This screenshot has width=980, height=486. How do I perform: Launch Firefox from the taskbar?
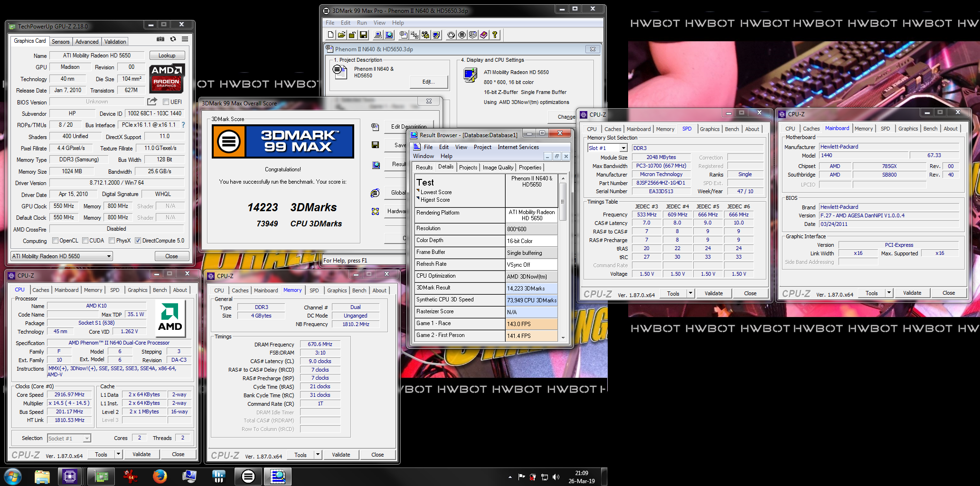tap(160, 476)
